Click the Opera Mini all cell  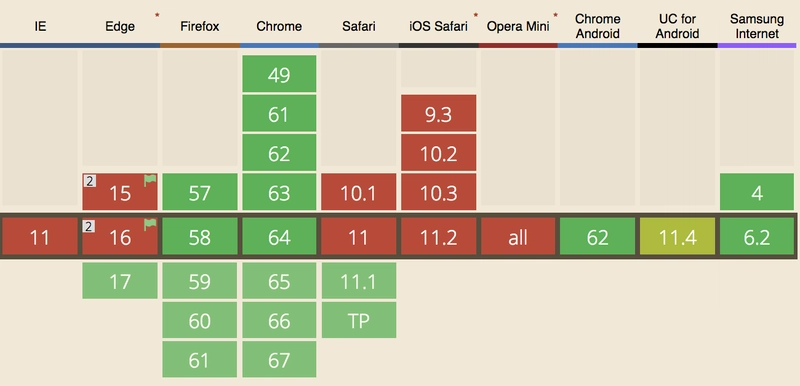click(518, 236)
